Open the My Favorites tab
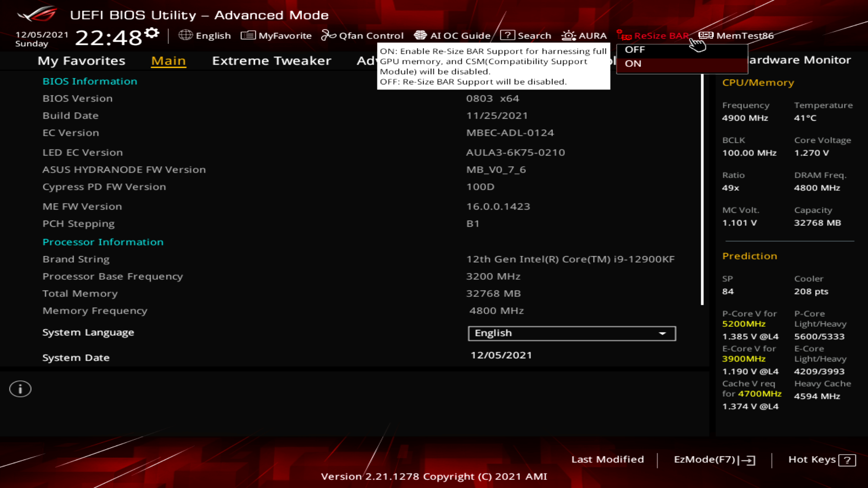This screenshot has height=488, width=868. click(x=81, y=61)
